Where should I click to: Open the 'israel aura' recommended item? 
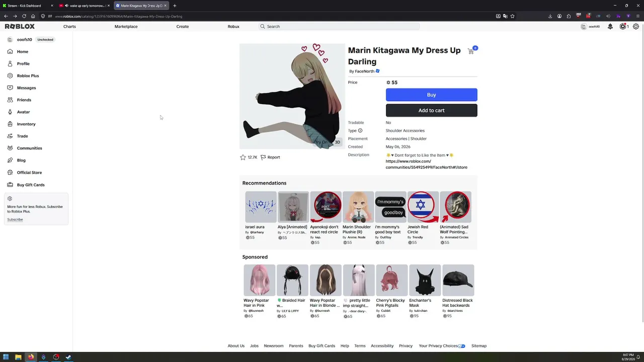[261, 207]
